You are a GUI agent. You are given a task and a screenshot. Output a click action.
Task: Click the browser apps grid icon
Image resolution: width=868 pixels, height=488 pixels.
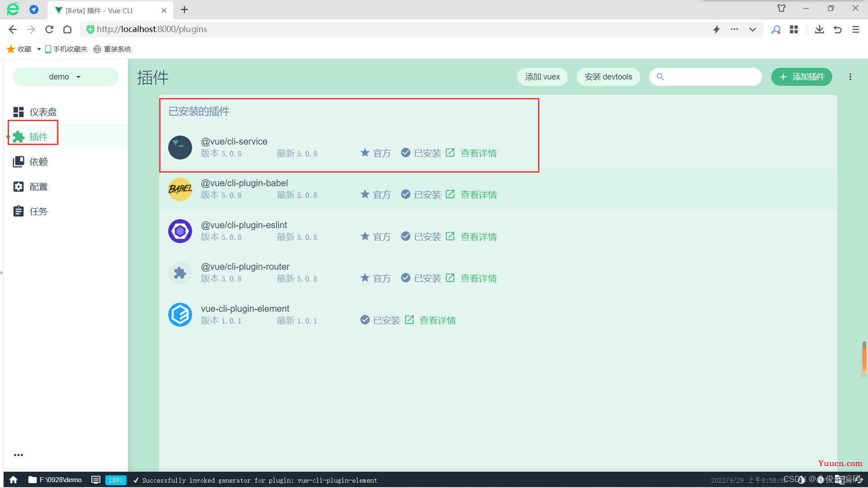pos(794,29)
